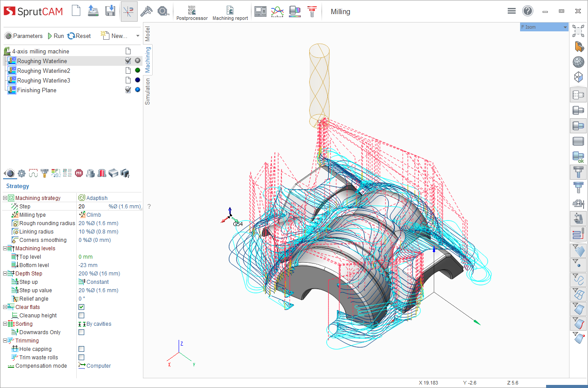
Task: Click the Save project icon
Action: click(x=110, y=11)
